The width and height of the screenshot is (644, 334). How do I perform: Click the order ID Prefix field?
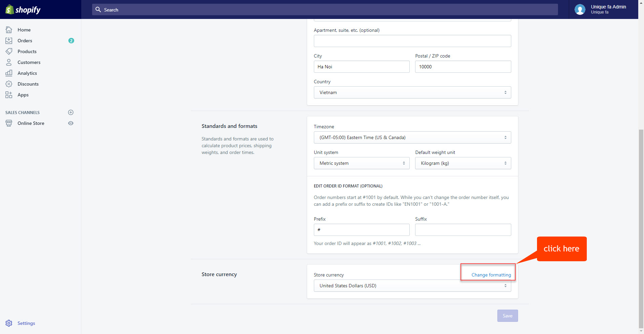click(x=362, y=230)
